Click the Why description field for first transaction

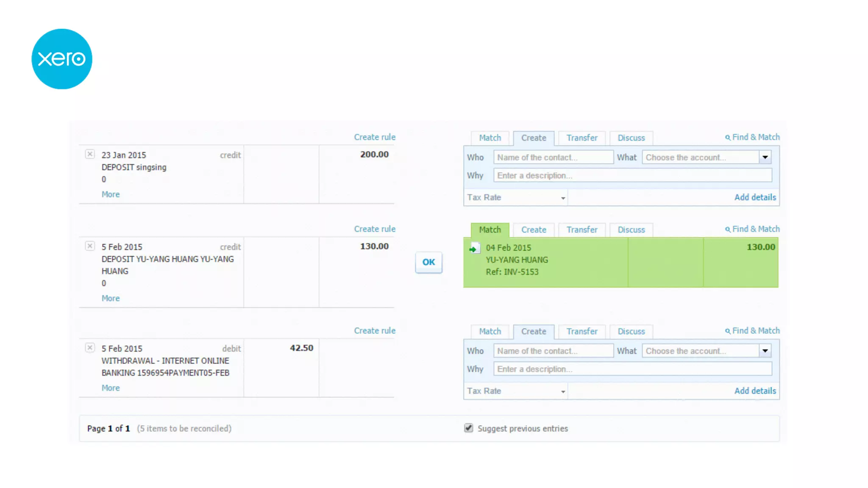632,175
